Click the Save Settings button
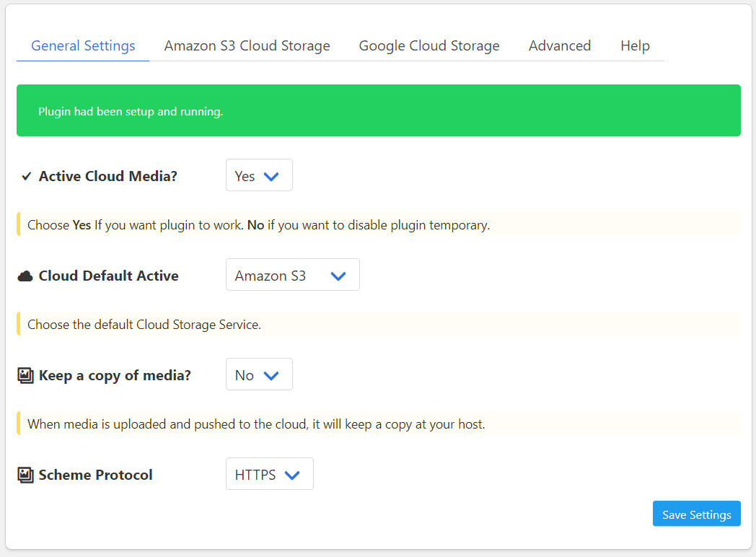 coord(696,514)
